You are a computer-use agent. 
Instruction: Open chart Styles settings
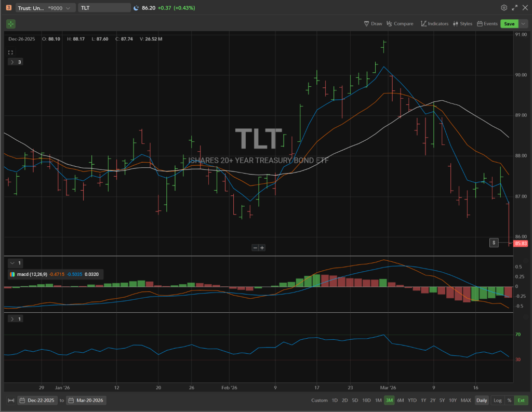point(462,24)
